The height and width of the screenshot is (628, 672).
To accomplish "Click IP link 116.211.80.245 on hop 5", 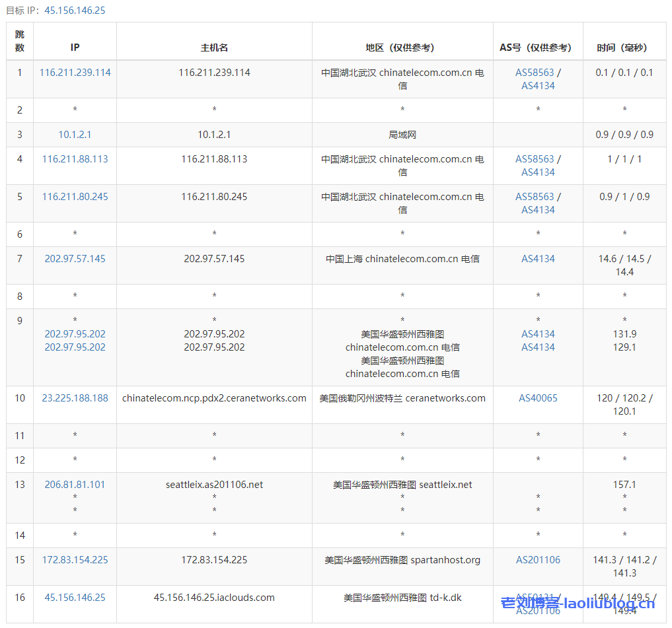I will (x=75, y=196).
